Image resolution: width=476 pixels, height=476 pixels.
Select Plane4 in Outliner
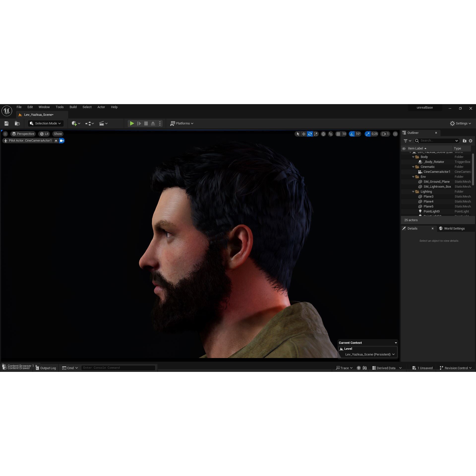436,202
